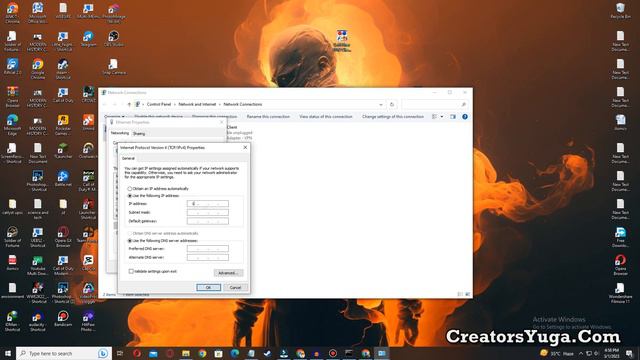Image resolution: width=640 pixels, height=360 pixels.
Task: Open the Recycle Bin desktop icon
Action: click(620, 11)
